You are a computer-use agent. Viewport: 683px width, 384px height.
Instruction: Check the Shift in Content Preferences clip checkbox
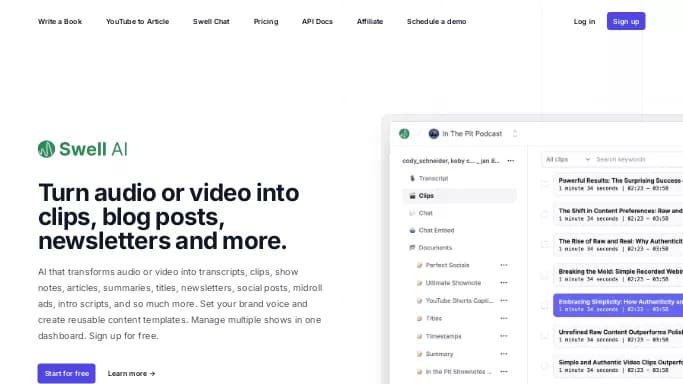coord(544,214)
